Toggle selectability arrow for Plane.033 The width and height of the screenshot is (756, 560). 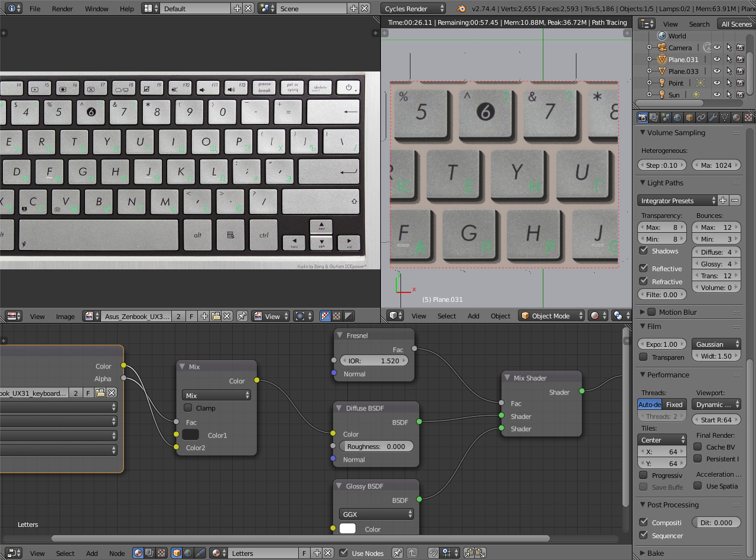(729, 71)
